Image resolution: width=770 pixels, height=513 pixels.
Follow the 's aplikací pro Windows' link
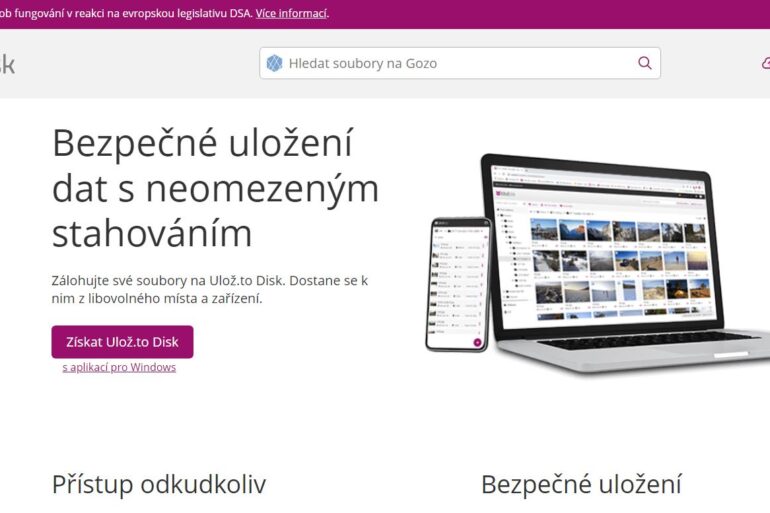(119, 367)
